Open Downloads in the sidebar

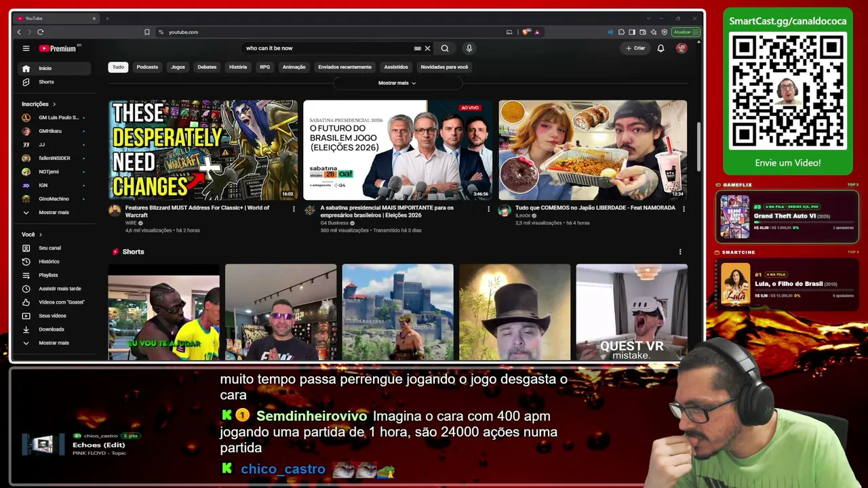(56, 329)
